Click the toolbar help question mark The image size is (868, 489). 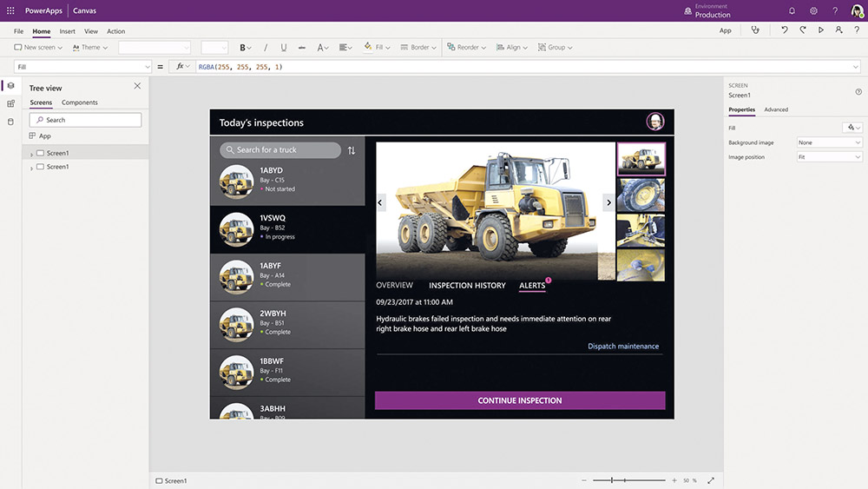click(x=857, y=30)
